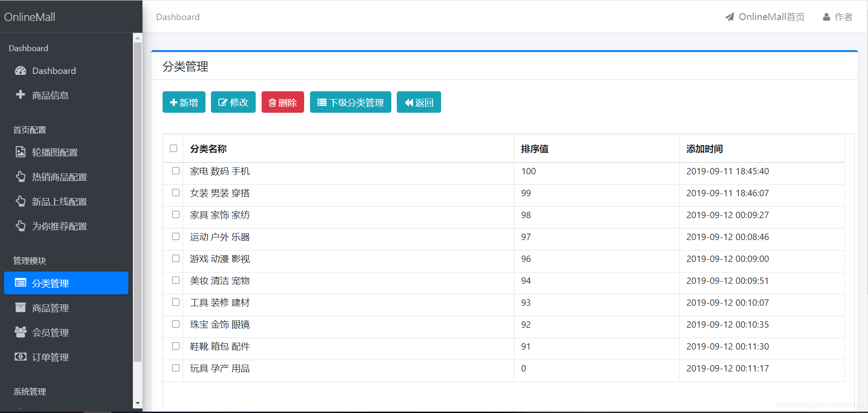The width and height of the screenshot is (868, 413).
Task: Go to 订单管理 in the sidebar
Action: [x=66, y=357]
